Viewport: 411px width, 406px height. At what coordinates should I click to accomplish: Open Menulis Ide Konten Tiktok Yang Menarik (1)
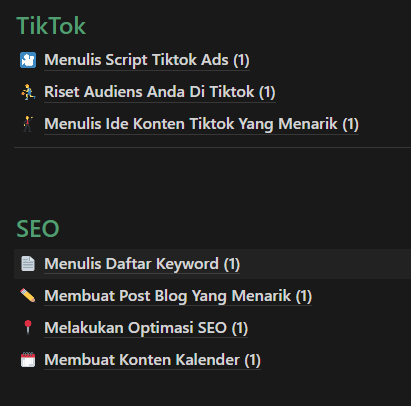[201, 124]
